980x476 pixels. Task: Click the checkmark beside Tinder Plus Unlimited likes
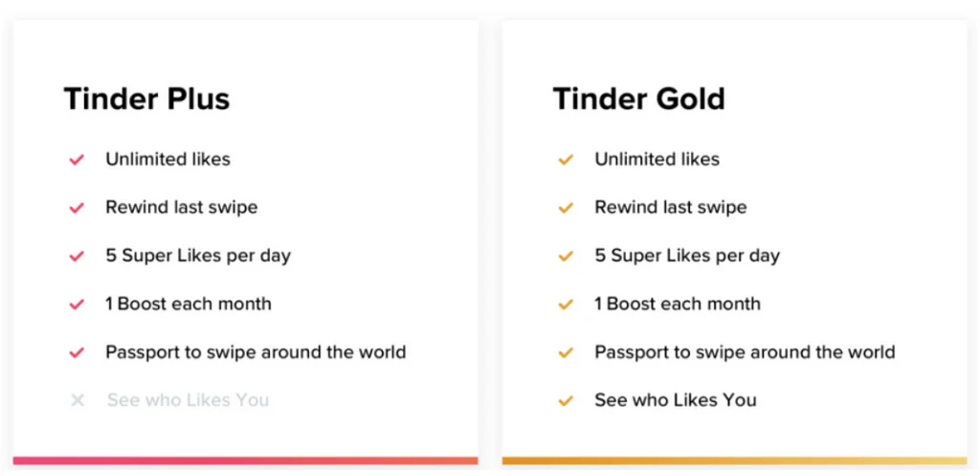point(77,160)
